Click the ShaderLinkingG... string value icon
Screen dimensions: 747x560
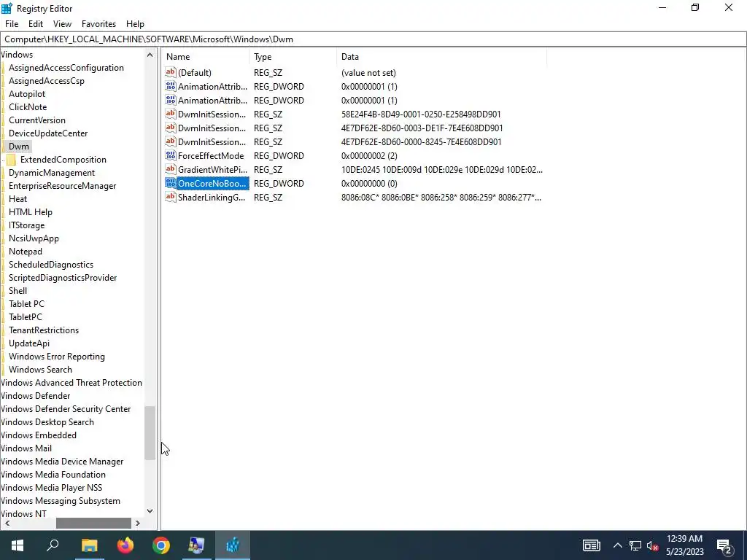point(171,197)
